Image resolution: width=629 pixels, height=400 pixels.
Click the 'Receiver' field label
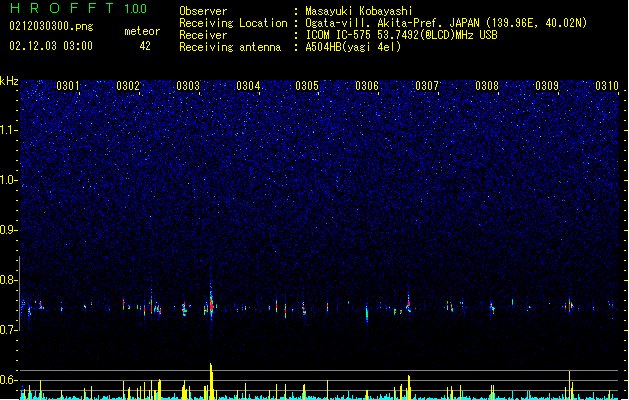pyautogui.click(x=203, y=35)
